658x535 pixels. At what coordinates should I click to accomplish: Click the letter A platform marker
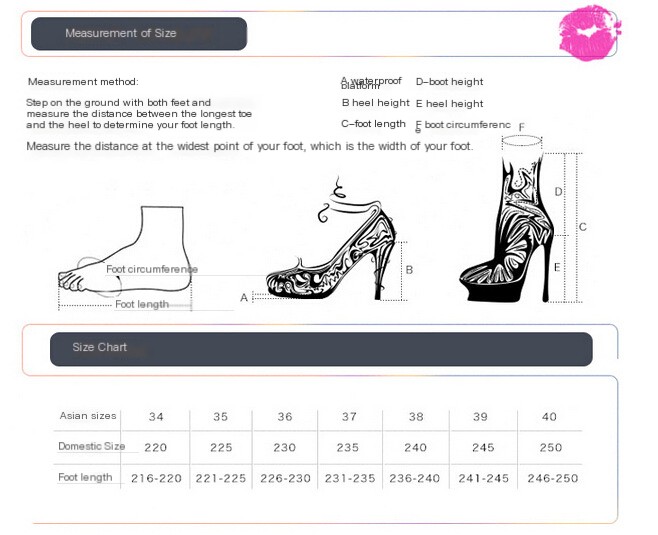[244, 298]
